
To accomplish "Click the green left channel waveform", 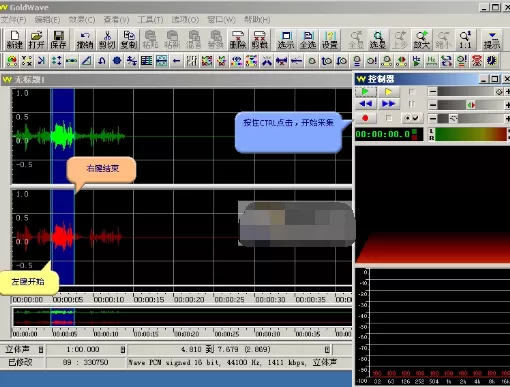I will tap(68, 136).
